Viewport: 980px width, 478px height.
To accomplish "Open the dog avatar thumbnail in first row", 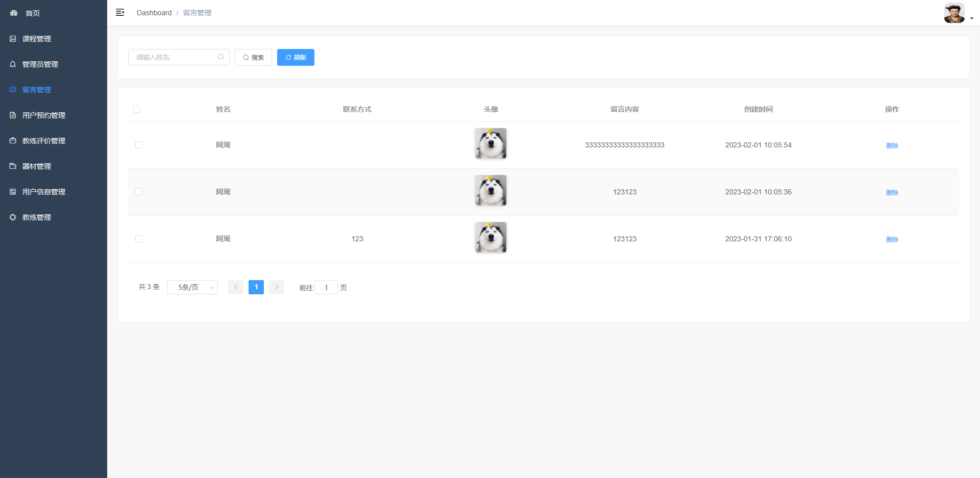I will point(491,143).
